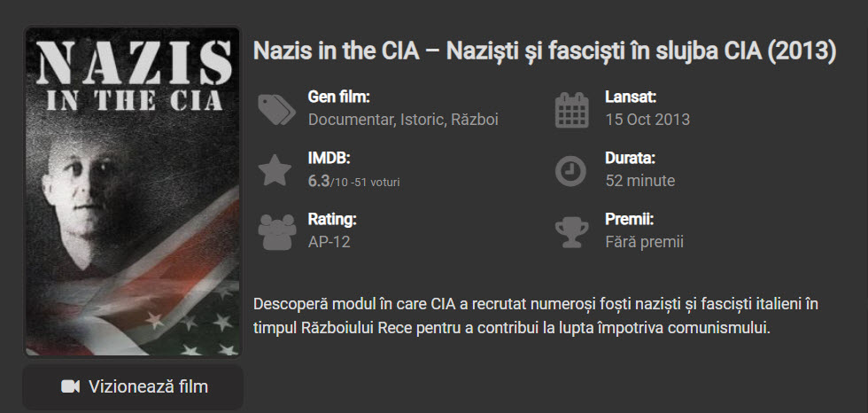Image resolution: width=868 pixels, height=413 pixels.
Task: Open the Istoric genre link
Action: coord(420,120)
